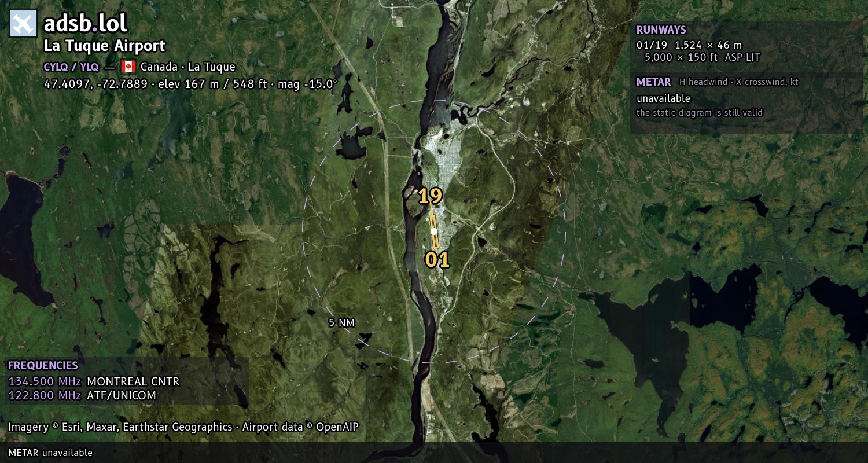Image resolution: width=868 pixels, height=463 pixels.
Task: Click the "01/19 1,524 × 46 m" runway entry
Action: click(x=689, y=45)
